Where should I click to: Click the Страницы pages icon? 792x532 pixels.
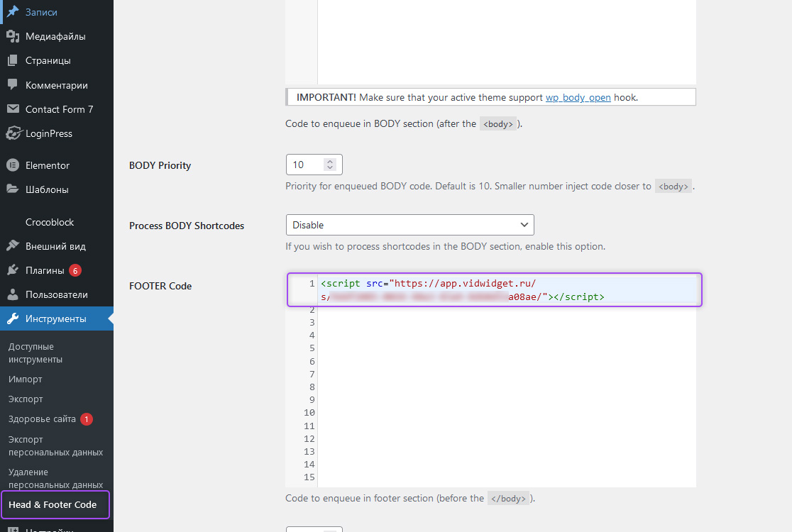pyautogui.click(x=13, y=60)
